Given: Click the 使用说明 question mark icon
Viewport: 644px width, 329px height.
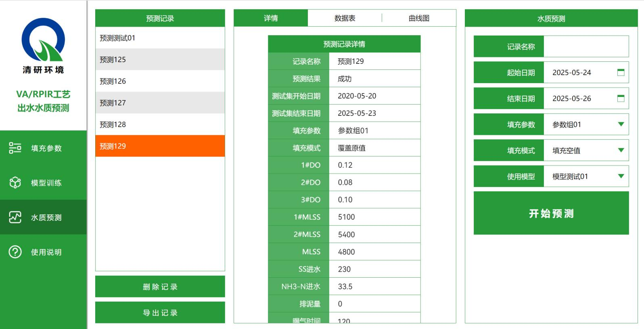Looking at the screenshot, I should tap(15, 252).
